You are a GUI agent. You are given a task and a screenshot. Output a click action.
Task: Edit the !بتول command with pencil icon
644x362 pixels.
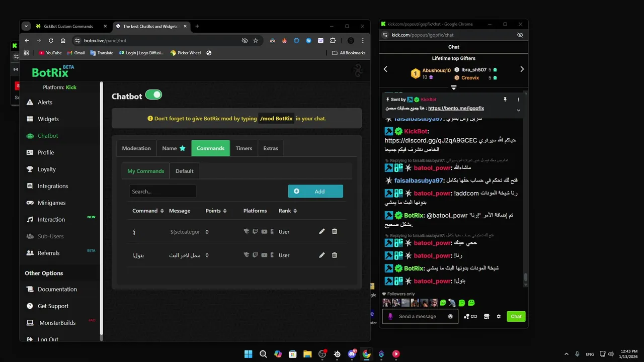322,255
